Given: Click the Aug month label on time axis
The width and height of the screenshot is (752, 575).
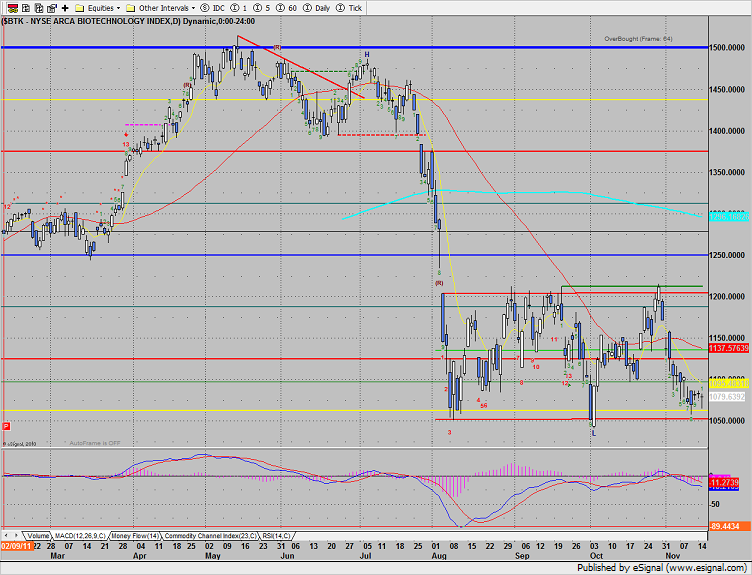Looking at the screenshot, I should (x=439, y=556).
